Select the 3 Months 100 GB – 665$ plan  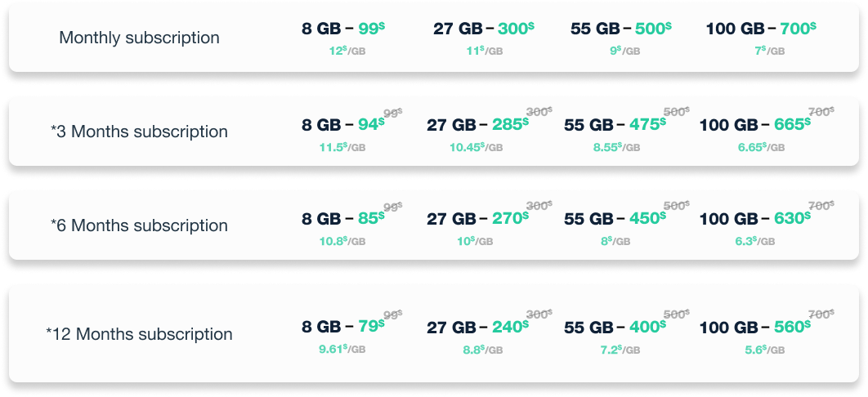pos(755,125)
